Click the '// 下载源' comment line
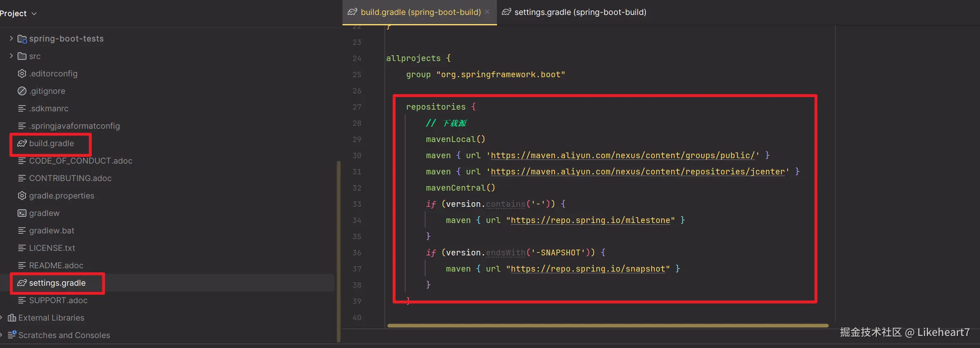The image size is (980, 348). click(446, 123)
